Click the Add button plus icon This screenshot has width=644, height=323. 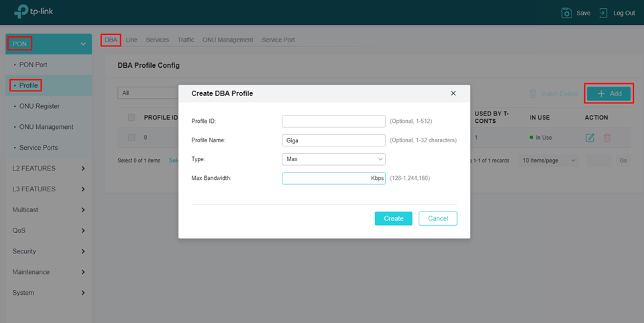601,94
